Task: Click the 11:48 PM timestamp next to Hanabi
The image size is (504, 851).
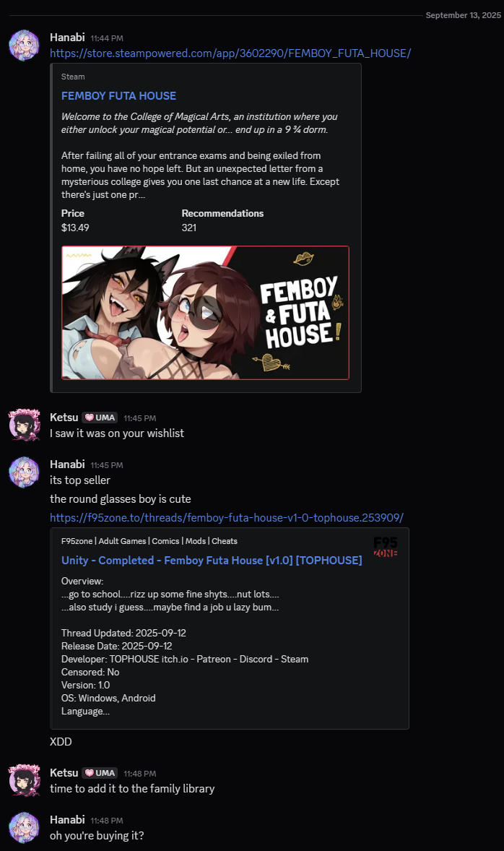Action: 107,821
